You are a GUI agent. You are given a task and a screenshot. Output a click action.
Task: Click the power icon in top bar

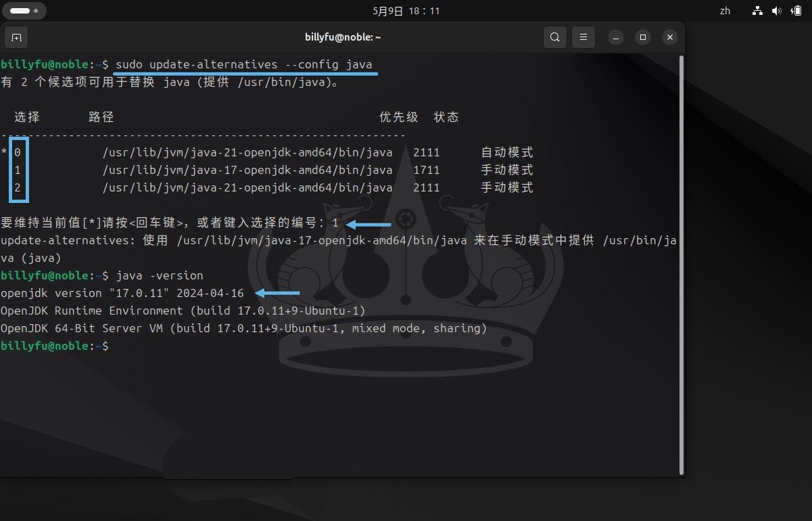tap(794, 11)
